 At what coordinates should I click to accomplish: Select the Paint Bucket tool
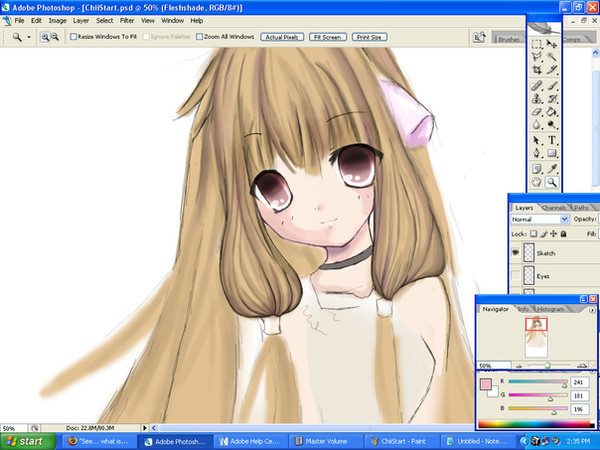point(552,113)
